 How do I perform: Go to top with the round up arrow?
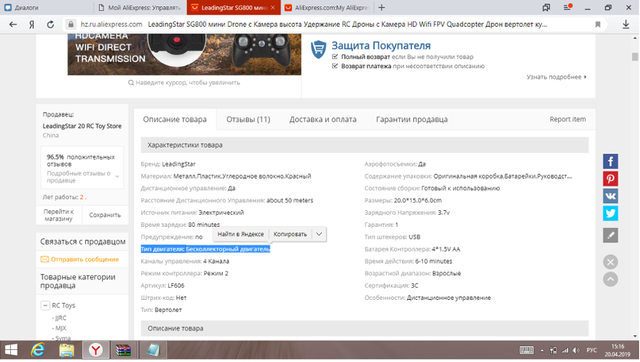pos(610,280)
